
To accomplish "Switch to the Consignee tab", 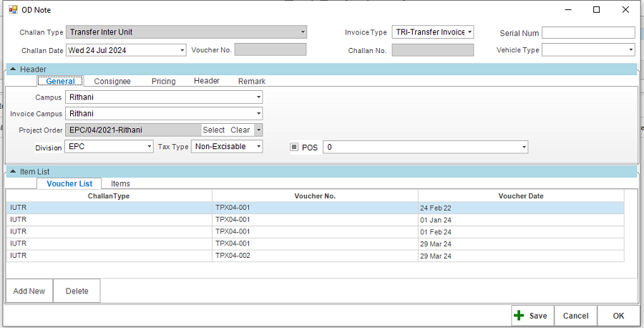I will pyautogui.click(x=112, y=82).
